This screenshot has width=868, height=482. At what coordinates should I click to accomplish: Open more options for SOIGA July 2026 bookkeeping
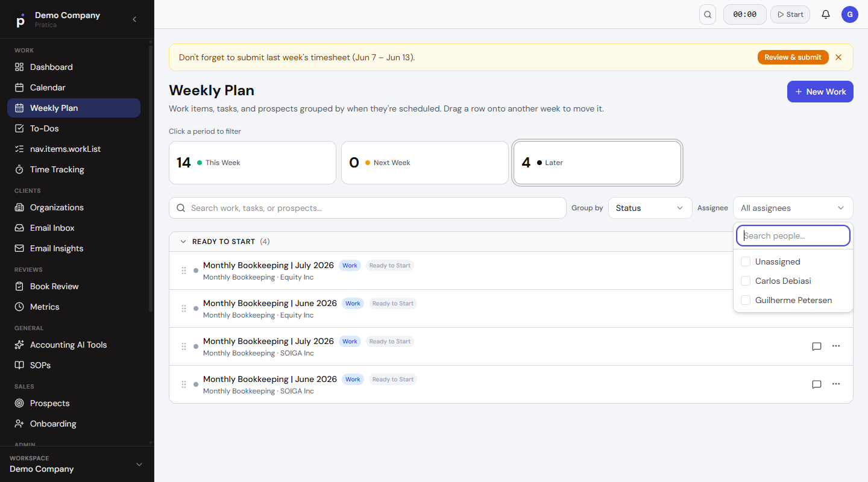click(836, 346)
